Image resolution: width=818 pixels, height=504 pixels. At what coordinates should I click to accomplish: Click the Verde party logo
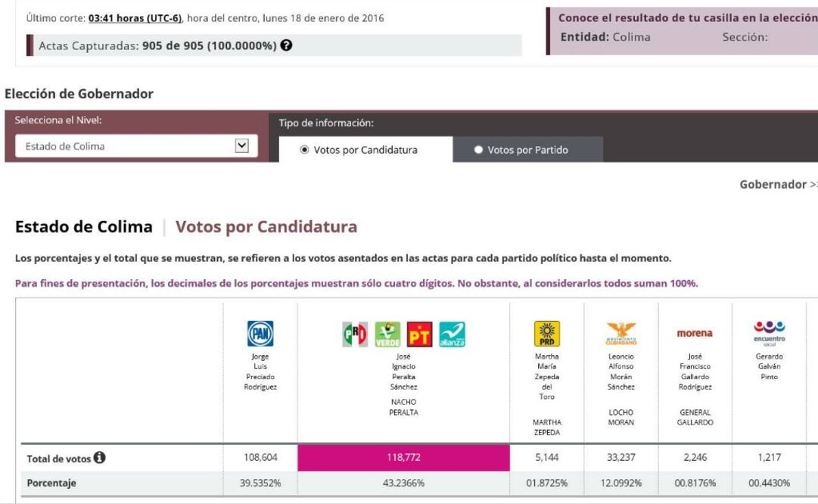point(387,333)
